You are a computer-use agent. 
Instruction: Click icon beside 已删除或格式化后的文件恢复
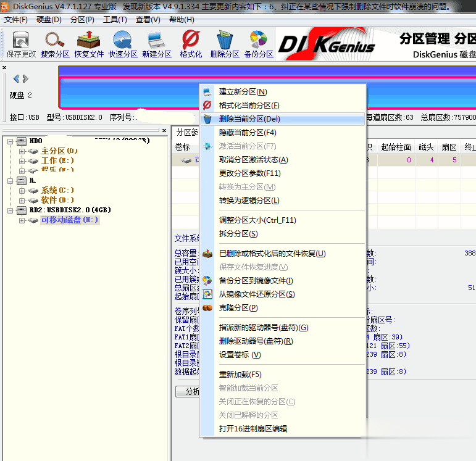click(x=207, y=254)
